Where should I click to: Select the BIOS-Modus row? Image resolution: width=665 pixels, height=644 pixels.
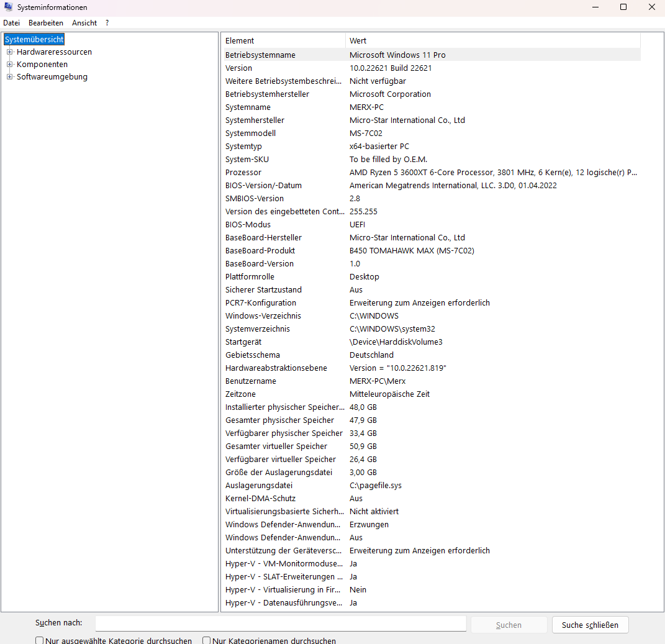coord(432,224)
